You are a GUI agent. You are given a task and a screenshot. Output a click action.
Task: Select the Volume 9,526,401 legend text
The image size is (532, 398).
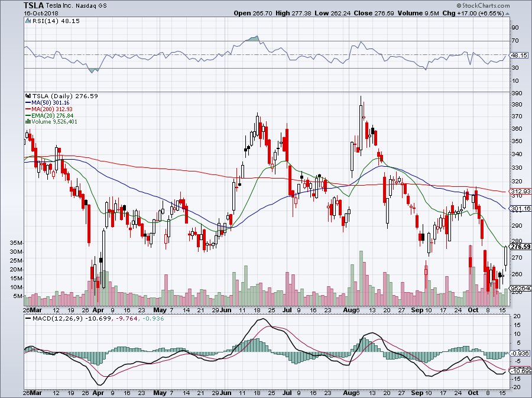[x=54, y=121]
